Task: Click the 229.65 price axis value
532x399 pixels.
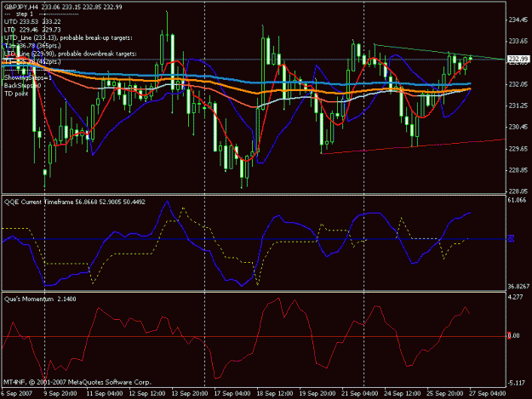Action: coord(518,149)
